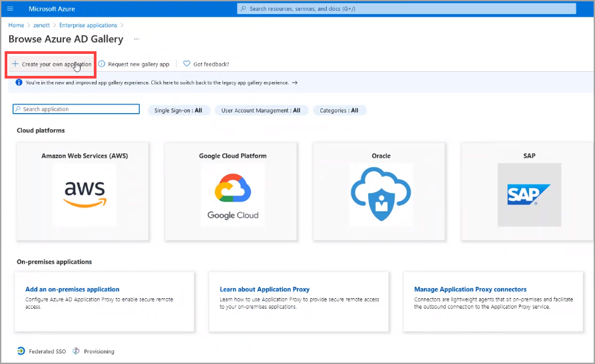Image resolution: width=595 pixels, height=364 pixels.
Task: Click the plus icon beside Create your own application
Action: [x=15, y=64]
